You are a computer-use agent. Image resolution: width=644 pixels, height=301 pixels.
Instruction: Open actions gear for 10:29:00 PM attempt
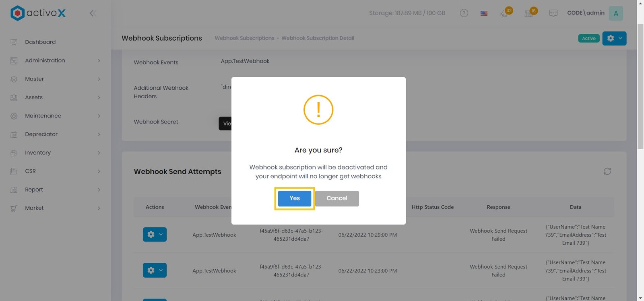(155, 235)
